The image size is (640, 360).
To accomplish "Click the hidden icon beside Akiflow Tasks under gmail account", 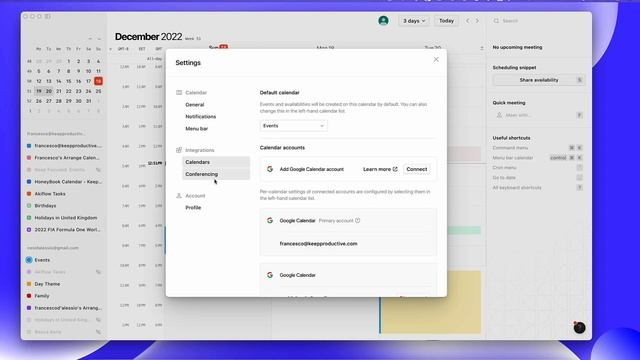I will coord(98,272).
